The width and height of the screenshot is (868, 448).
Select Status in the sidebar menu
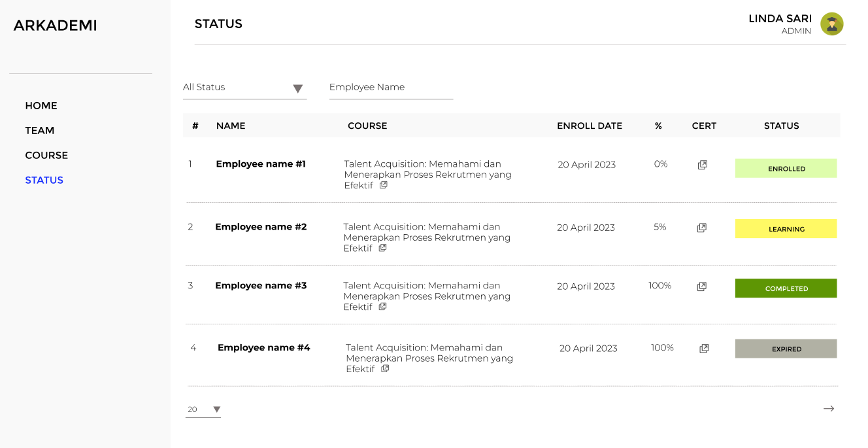coord(44,181)
